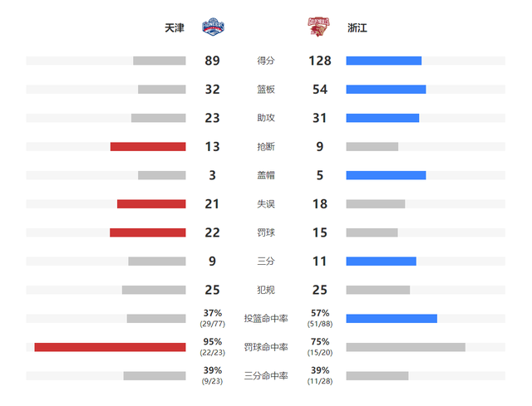Click the Zhejiang team logo
The image size is (532, 406).
pos(318,27)
